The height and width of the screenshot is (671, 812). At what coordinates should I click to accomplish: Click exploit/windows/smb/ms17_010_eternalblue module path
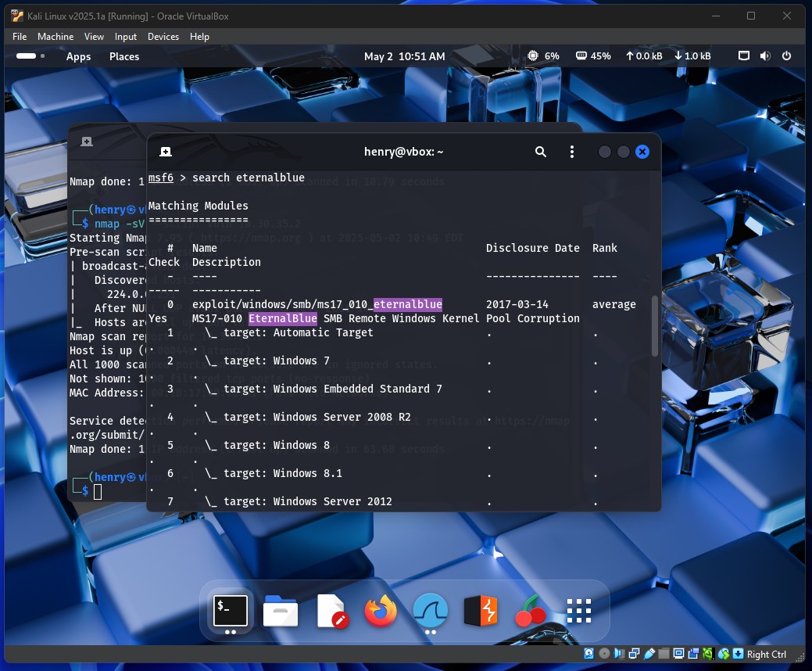click(x=317, y=304)
